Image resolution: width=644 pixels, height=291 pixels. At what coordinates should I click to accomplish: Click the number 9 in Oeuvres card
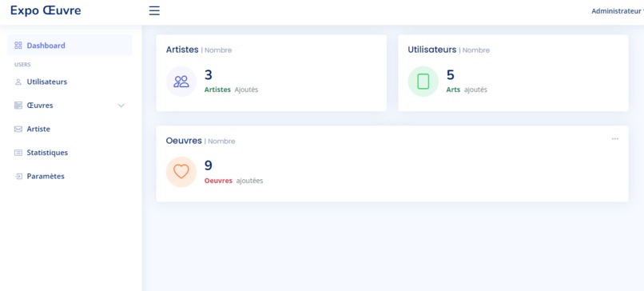209,165
